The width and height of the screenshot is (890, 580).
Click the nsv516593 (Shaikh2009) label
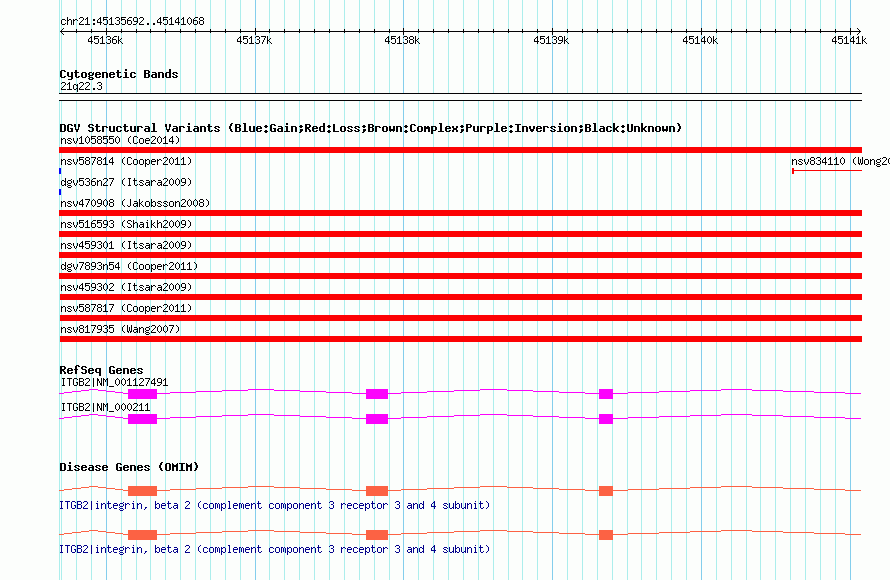pos(126,224)
